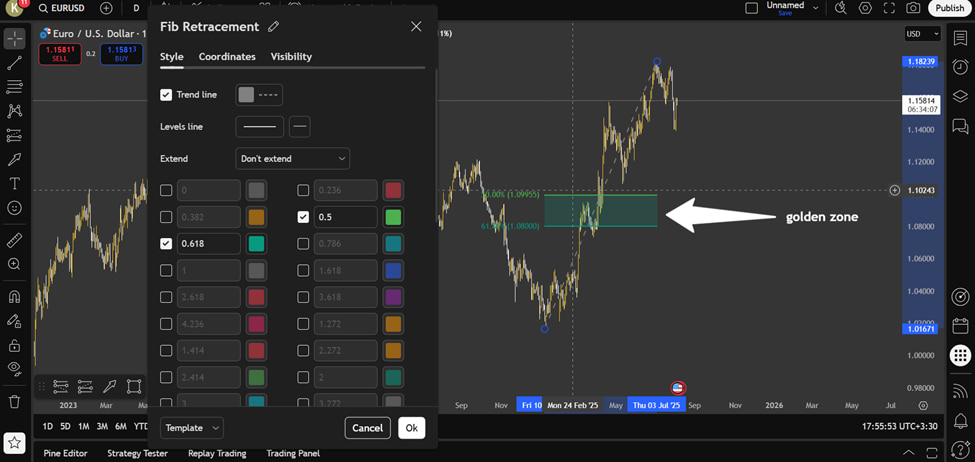Click the trash icon to remove drawings
This screenshot has height=462, width=975.
point(14,402)
